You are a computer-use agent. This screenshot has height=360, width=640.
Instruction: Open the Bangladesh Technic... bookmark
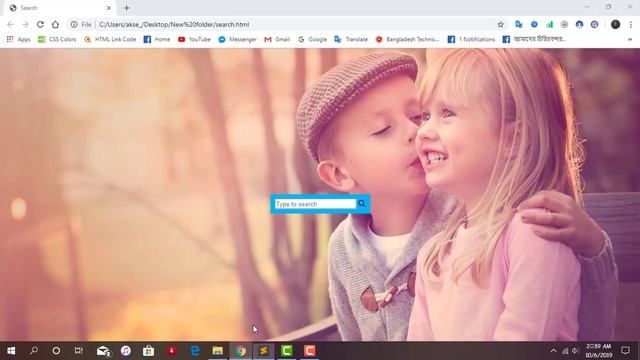point(407,39)
